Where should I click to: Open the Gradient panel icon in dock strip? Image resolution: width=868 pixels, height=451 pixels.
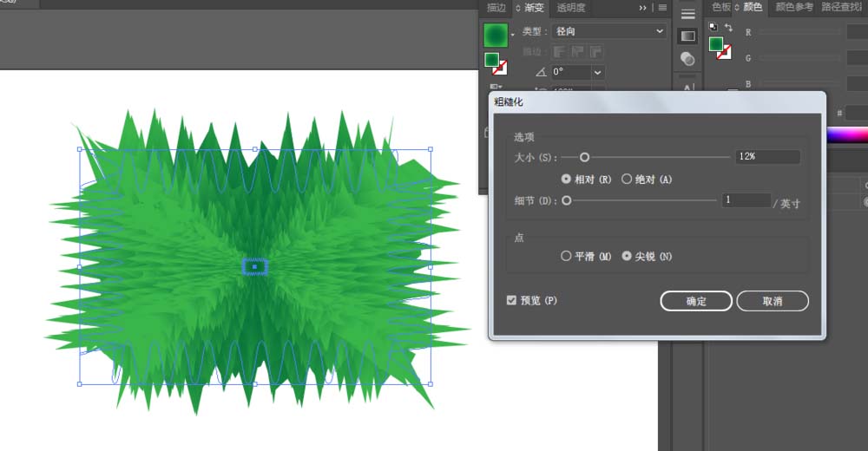point(688,36)
